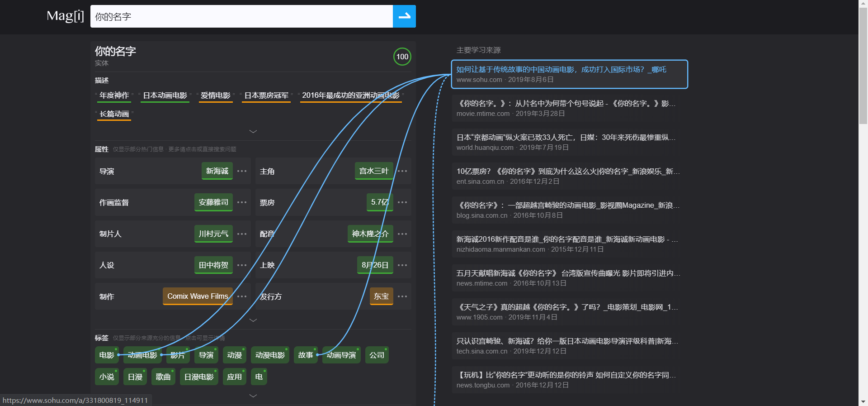Open the www.1905.com 天气之子 source link
This screenshot has height=406, width=868.
(x=570, y=312)
